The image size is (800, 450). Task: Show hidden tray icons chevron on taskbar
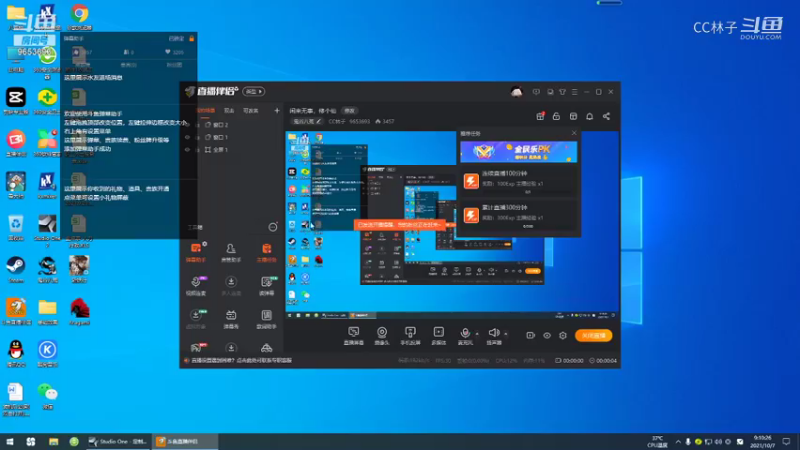678,442
